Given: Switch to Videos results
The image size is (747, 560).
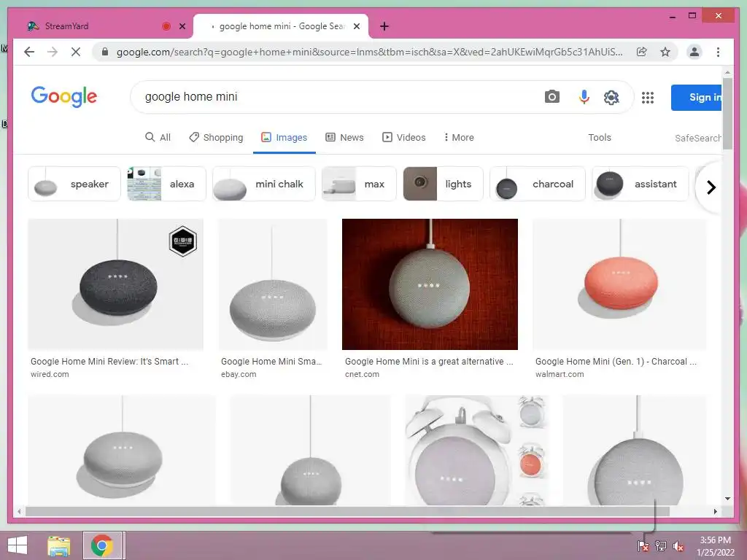Looking at the screenshot, I should 403,138.
